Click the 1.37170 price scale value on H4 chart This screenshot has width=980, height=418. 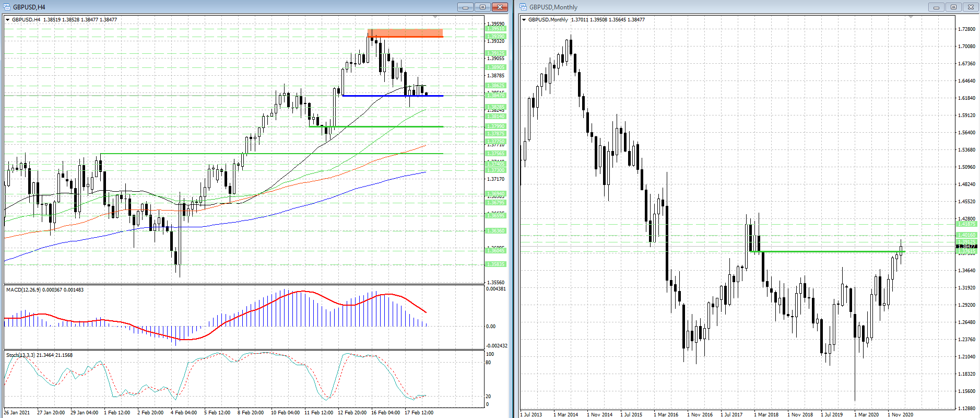coord(495,179)
